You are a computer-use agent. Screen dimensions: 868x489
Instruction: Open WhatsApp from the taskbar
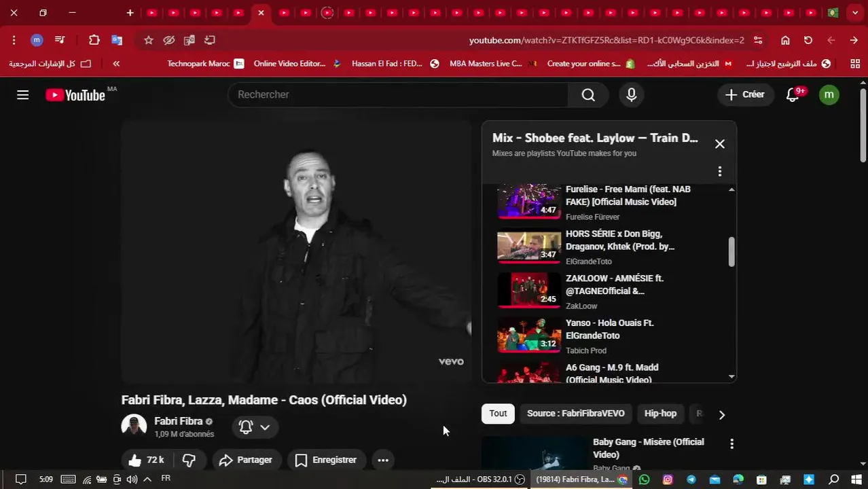click(644, 479)
